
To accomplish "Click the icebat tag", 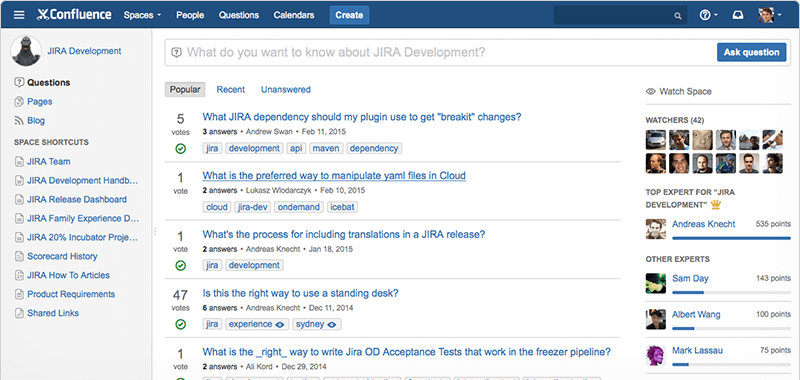I will coord(342,207).
